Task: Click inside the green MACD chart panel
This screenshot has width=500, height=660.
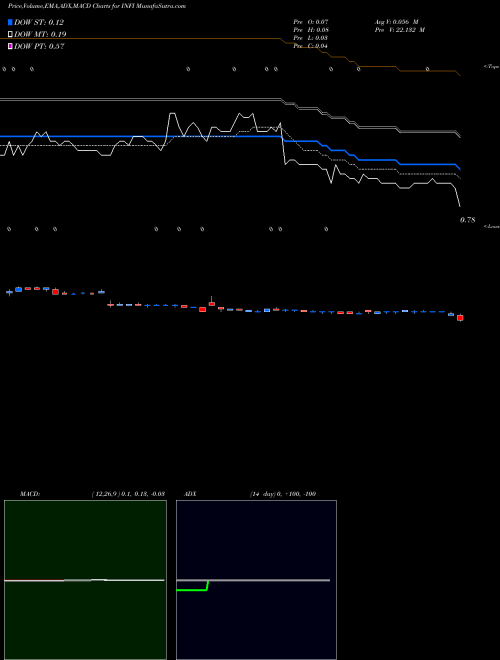Action: 85,580
